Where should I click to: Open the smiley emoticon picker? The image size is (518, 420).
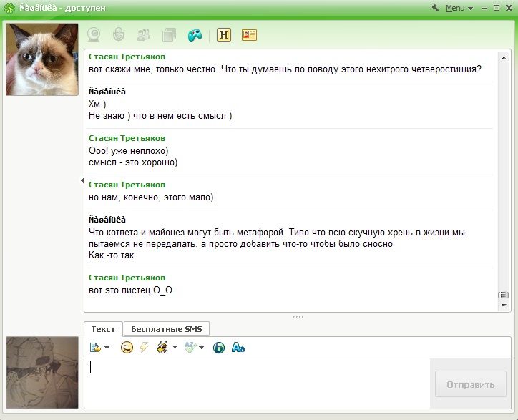click(x=127, y=347)
